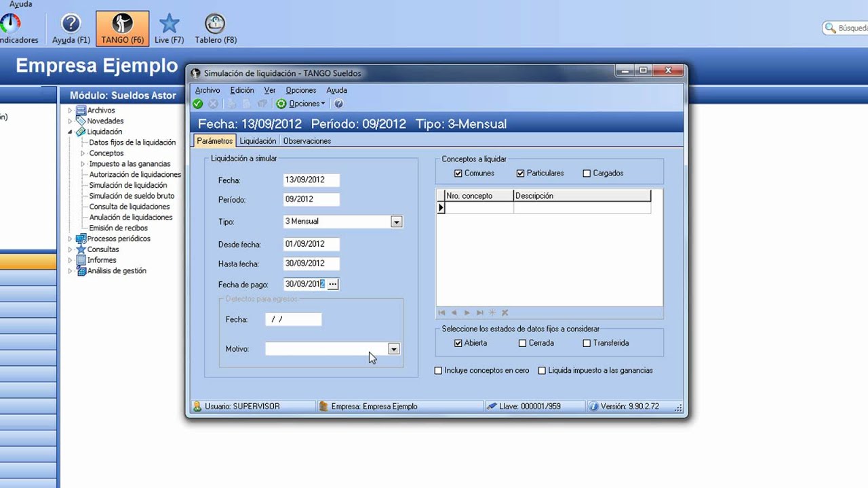
Task: Switch to the Observaciones tab
Action: click(x=307, y=141)
